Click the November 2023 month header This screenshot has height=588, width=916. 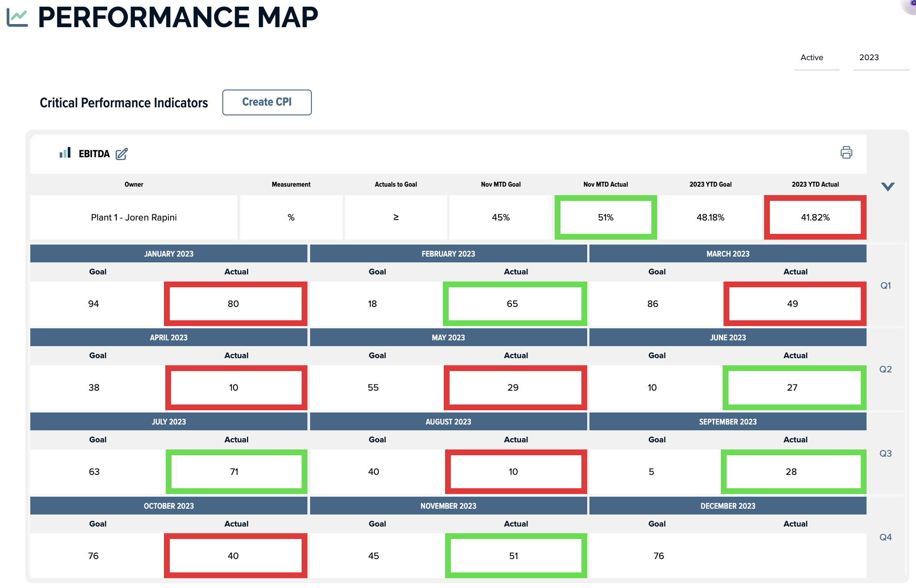pos(448,506)
